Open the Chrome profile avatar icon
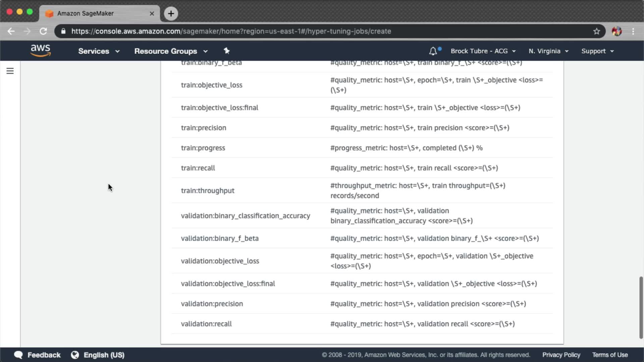644x362 pixels. click(x=616, y=31)
